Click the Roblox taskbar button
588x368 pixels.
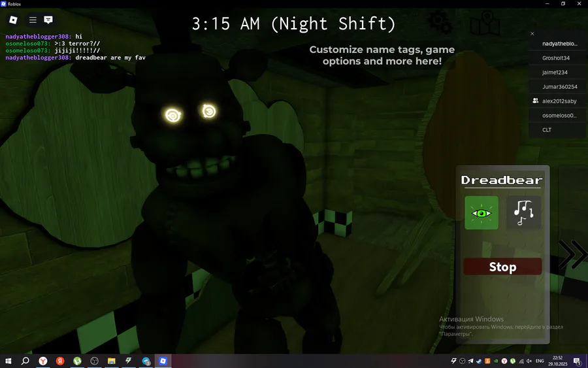[163, 361]
